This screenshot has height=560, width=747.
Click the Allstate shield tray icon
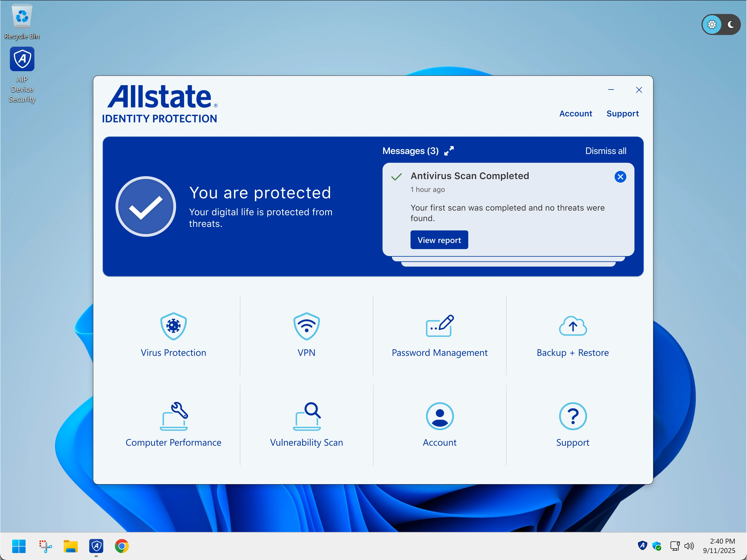pyautogui.click(x=642, y=545)
